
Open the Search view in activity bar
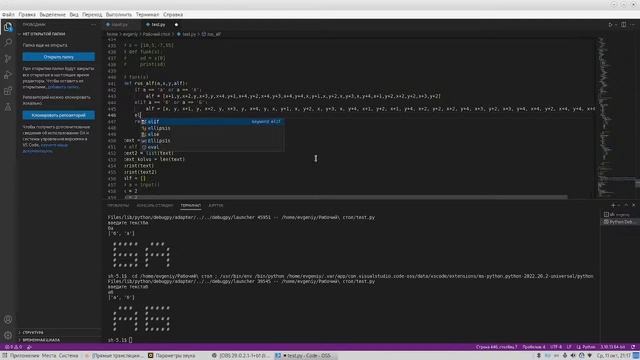8,42
